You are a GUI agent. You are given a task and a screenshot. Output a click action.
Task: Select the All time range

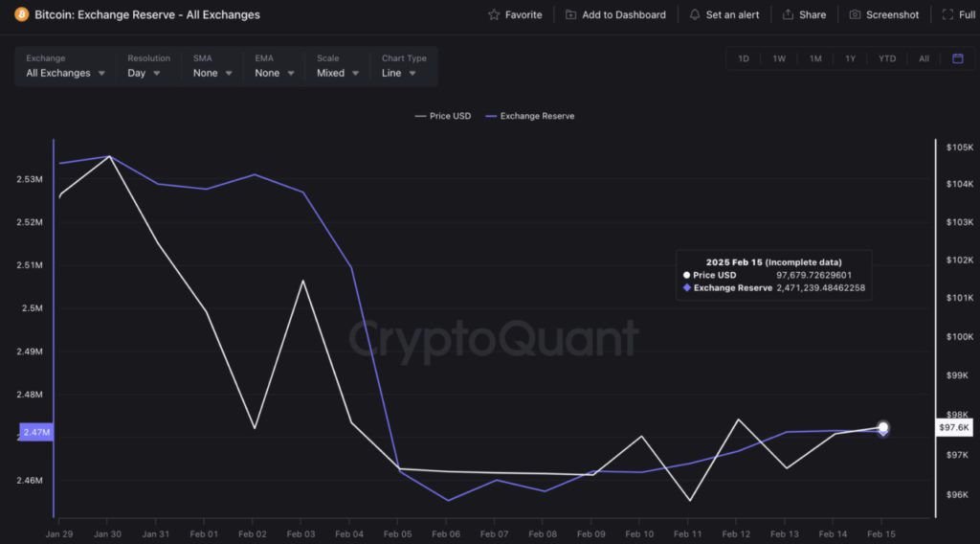pos(924,58)
